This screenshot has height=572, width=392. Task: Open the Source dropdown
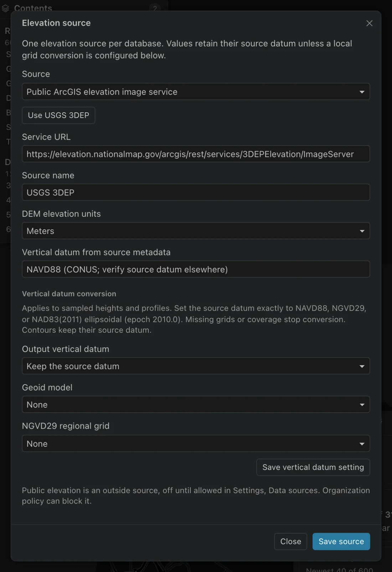click(x=196, y=92)
